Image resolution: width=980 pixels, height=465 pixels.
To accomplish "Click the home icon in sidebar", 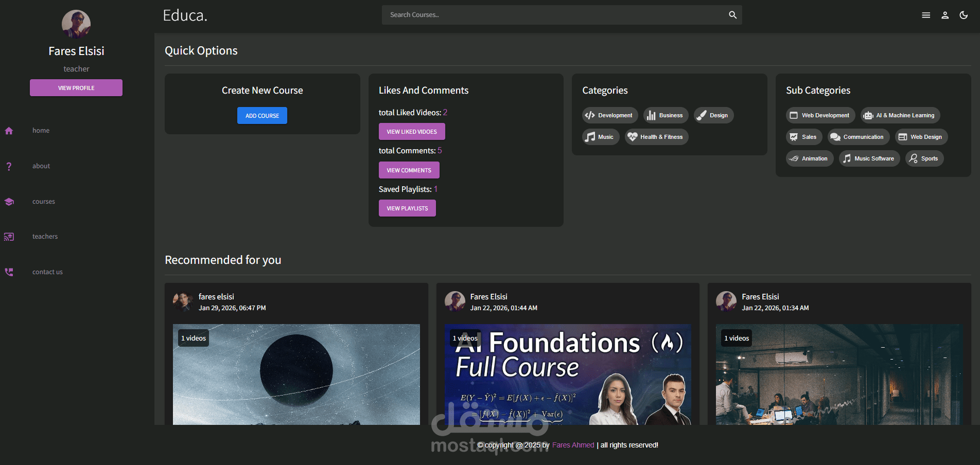I will 9,131.
